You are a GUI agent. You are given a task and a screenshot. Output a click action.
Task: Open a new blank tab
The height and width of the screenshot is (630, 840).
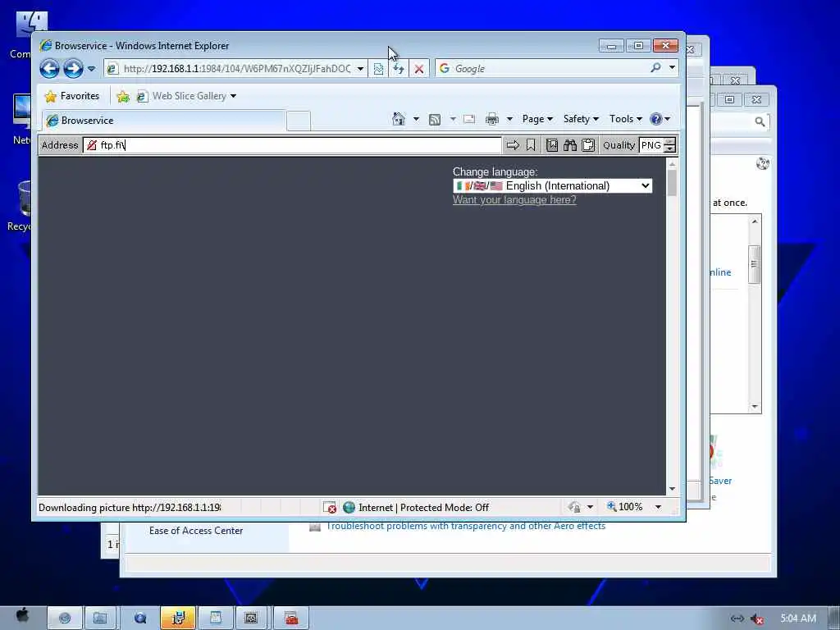[299, 121]
